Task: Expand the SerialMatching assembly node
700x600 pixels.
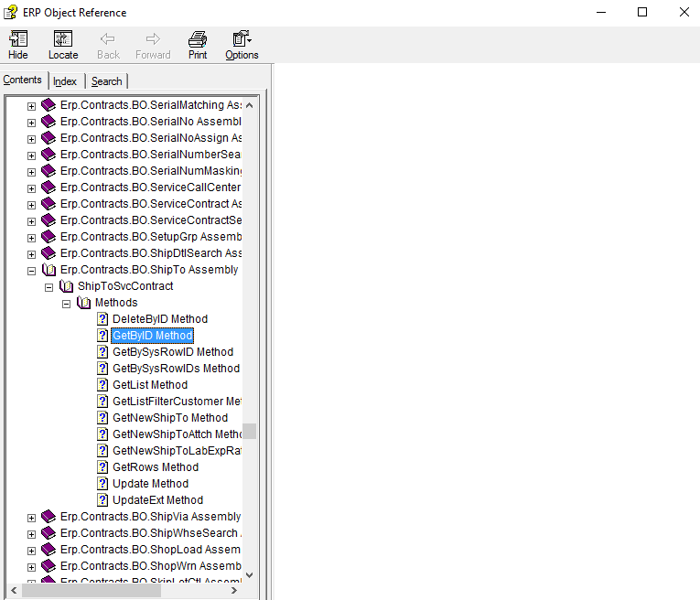Action: [x=31, y=106]
